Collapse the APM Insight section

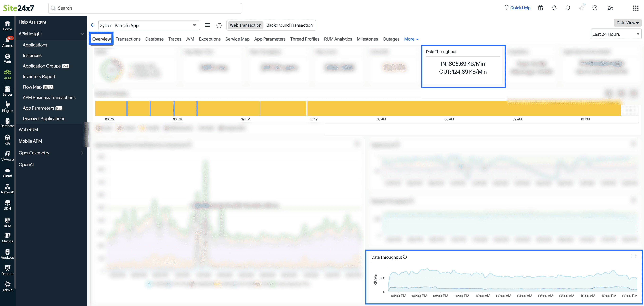click(82, 33)
